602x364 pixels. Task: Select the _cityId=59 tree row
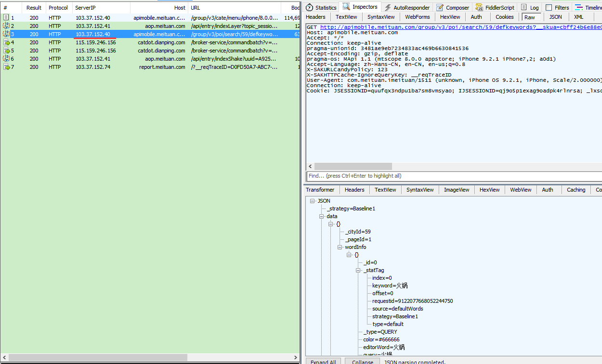coord(358,232)
